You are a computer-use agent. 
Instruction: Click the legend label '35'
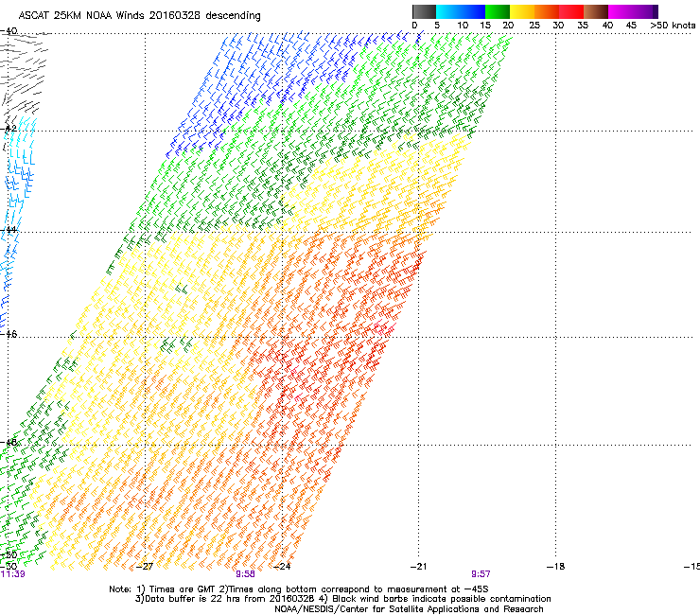(x=583, y=26)
